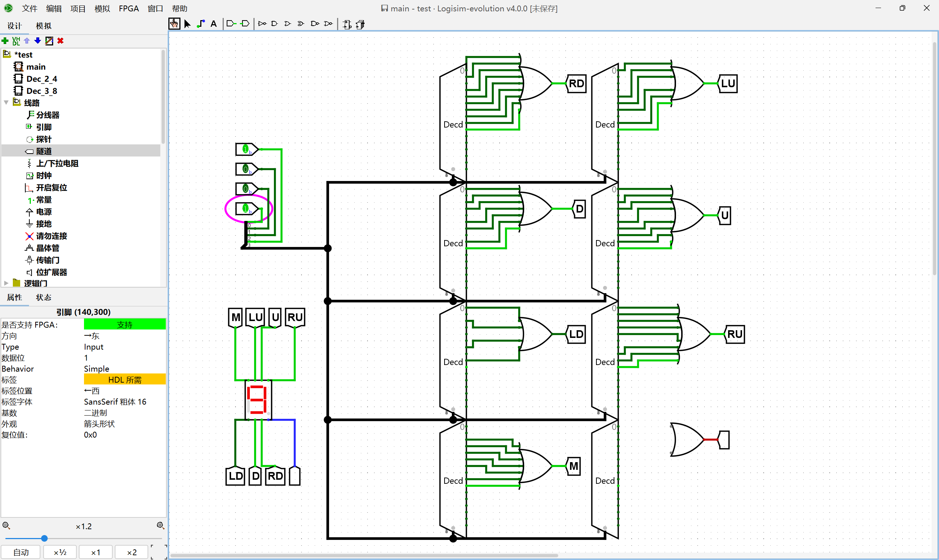This screenshot has width=939, height=560.
Task: Click the 自动 zoom button
Action: pyautogui.click(x=21, y=552)
